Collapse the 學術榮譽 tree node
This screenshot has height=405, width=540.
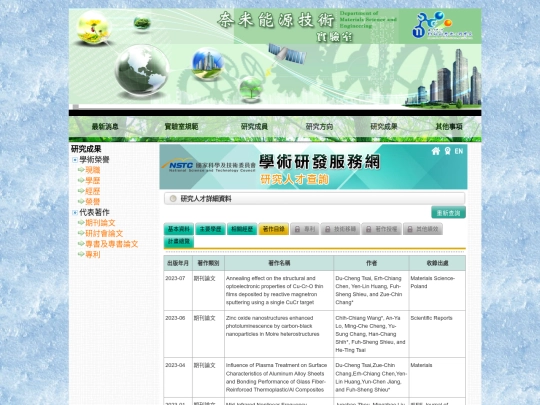[x=74, y=160]
